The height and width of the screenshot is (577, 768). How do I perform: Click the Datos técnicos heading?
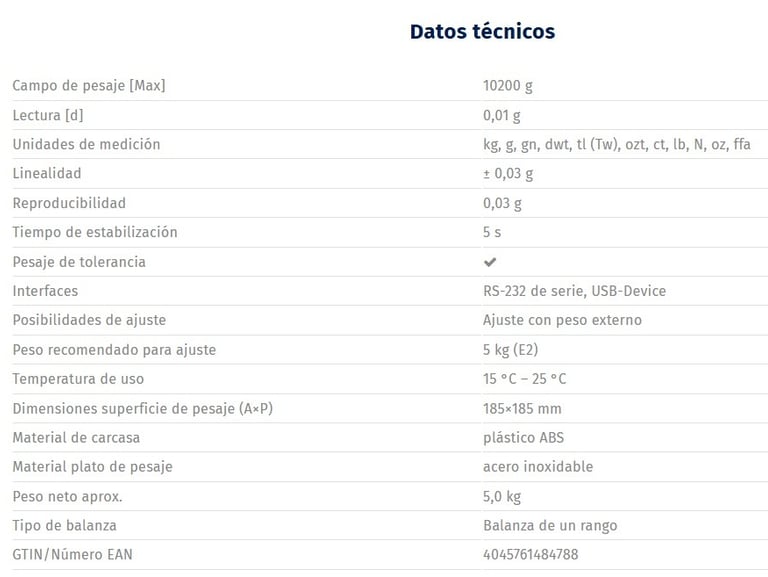[482, 32]
